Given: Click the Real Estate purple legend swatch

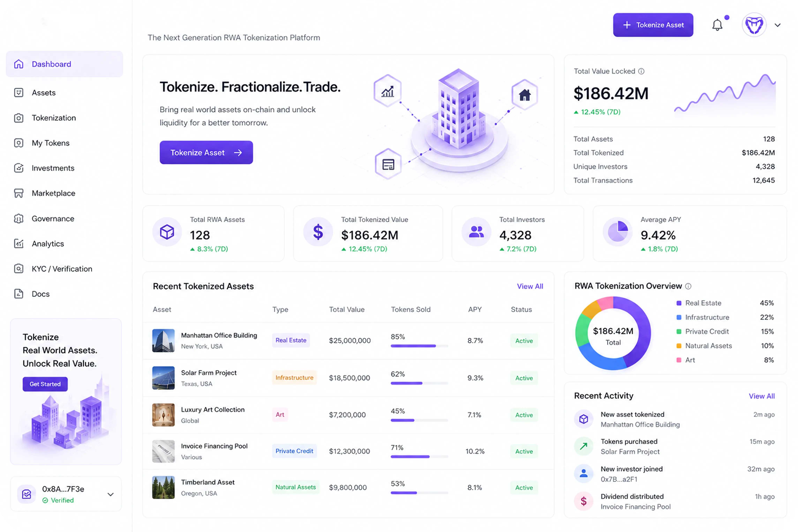Looking at the screenshot, I should [x=679, y=303].
